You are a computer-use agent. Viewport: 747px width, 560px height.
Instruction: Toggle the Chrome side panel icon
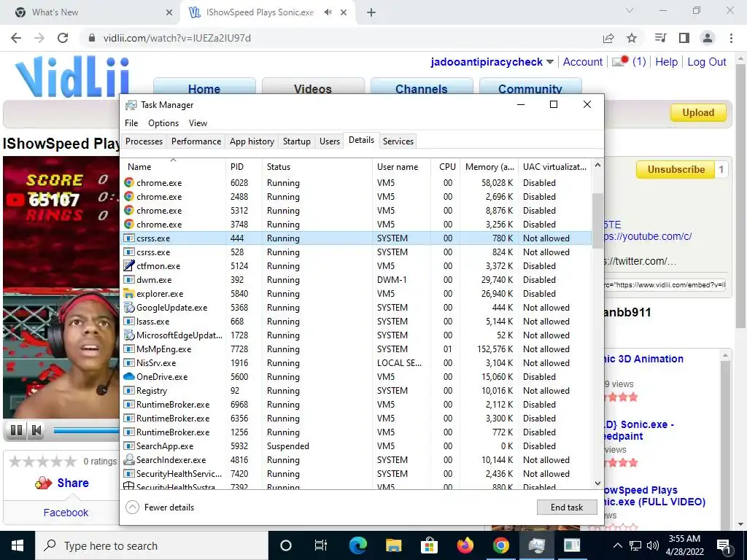pyautogui.click(x=684, y=38)
